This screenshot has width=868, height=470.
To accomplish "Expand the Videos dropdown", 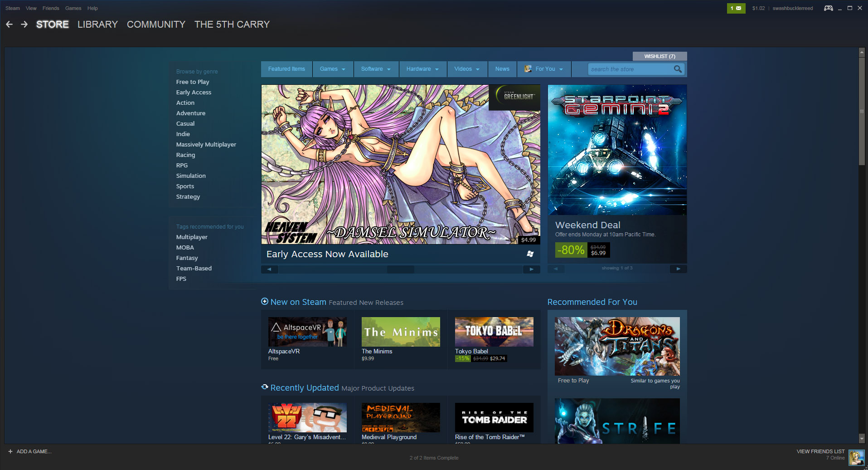I will pos(467,69).
